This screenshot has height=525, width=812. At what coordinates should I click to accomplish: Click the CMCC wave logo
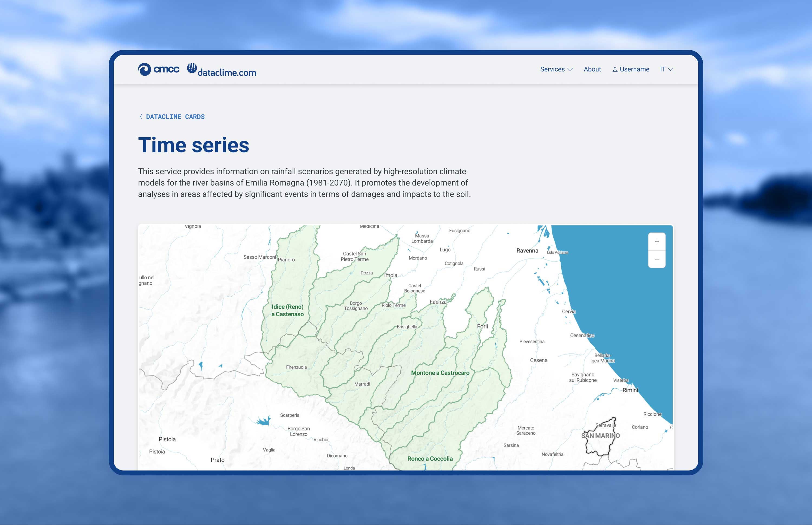point(145,69)
